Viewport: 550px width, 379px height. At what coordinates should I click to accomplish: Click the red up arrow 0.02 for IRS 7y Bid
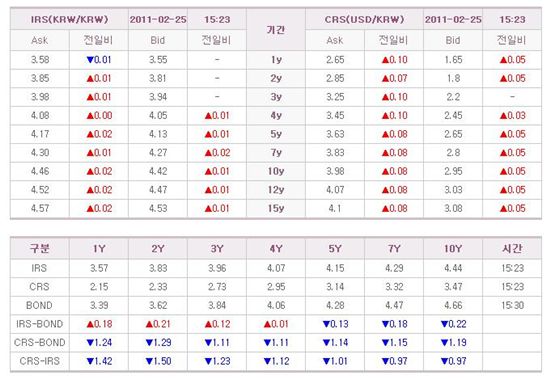point(217,153)
